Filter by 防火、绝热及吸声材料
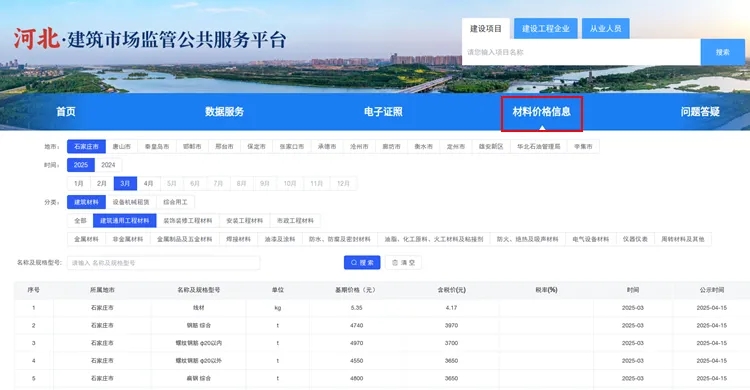 coord(528,239)
